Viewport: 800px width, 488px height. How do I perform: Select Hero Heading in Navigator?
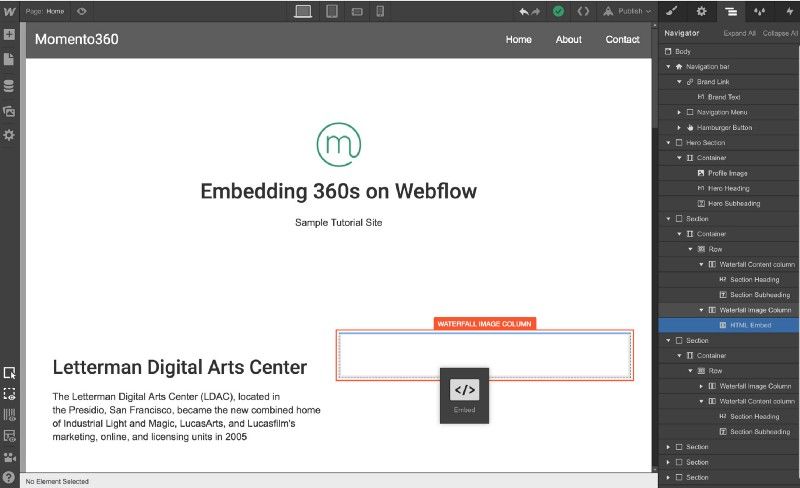(x=729, y=188)
